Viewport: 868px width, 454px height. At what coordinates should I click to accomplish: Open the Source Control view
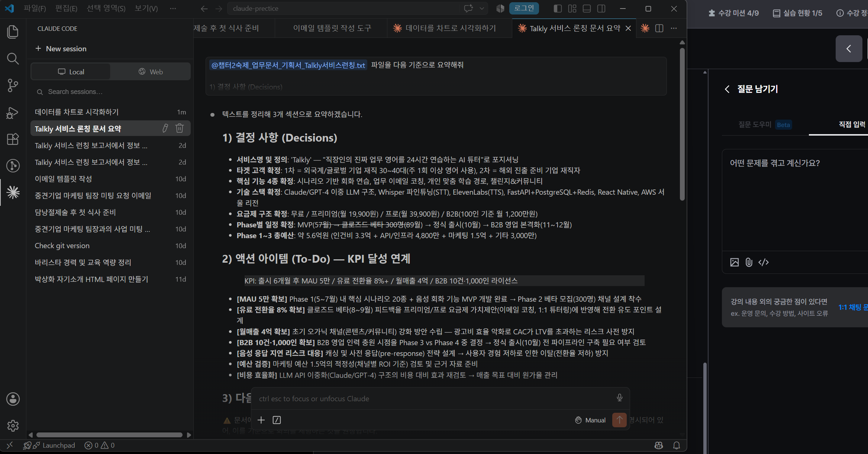pyautogui.click(x=13, y=85)
